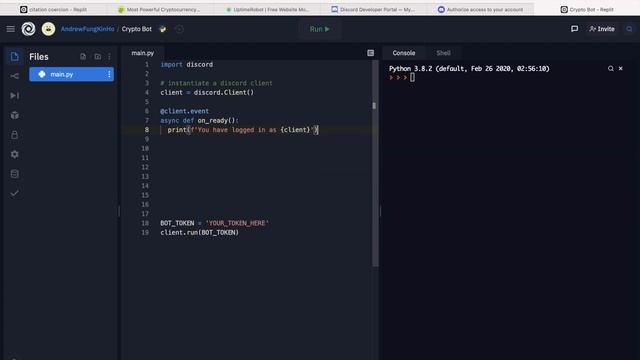Click the comment text on line 3
The image size is (640, 360).
tap(216, 83)
